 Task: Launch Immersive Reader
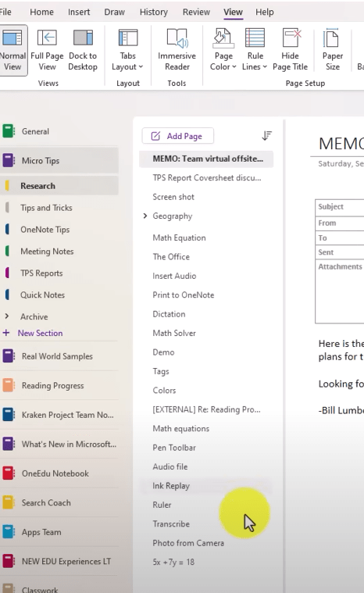177,50
